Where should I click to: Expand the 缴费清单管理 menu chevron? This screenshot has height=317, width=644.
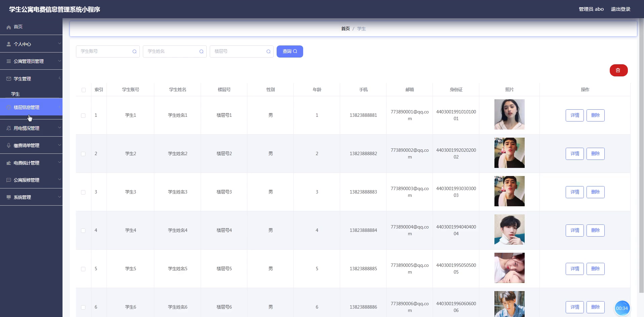coord(59,145)
